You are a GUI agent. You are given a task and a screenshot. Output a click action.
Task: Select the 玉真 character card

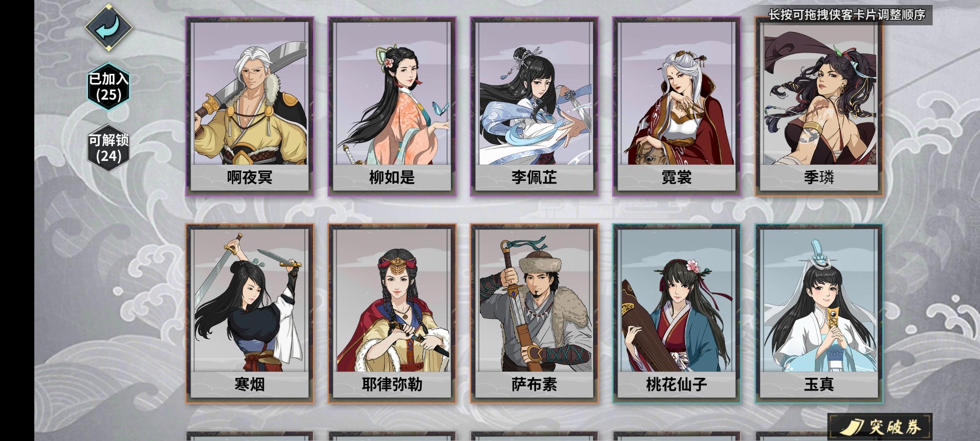(819, 314)
